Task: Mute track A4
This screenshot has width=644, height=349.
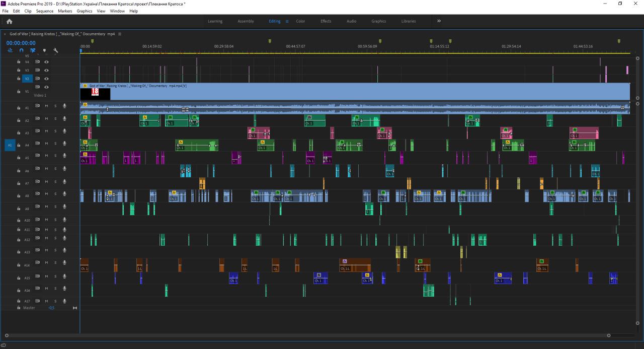Action: coord(46,144)
